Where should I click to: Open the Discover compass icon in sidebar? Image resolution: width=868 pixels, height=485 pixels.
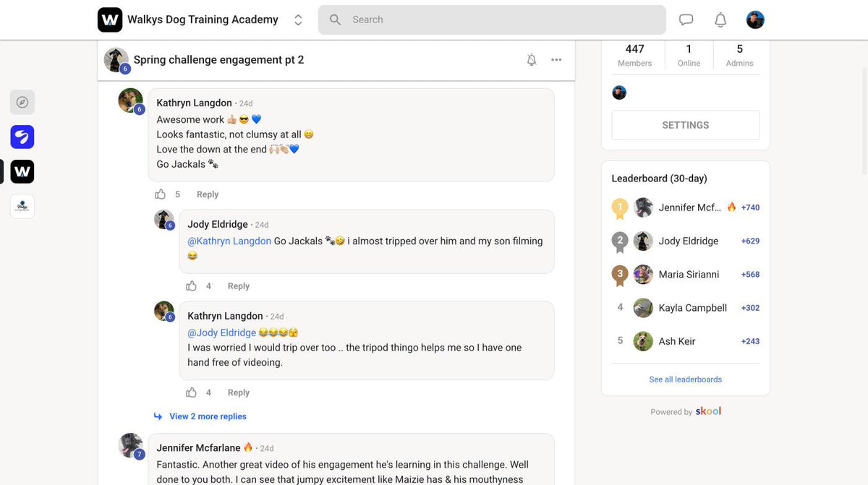click(22, 102)
